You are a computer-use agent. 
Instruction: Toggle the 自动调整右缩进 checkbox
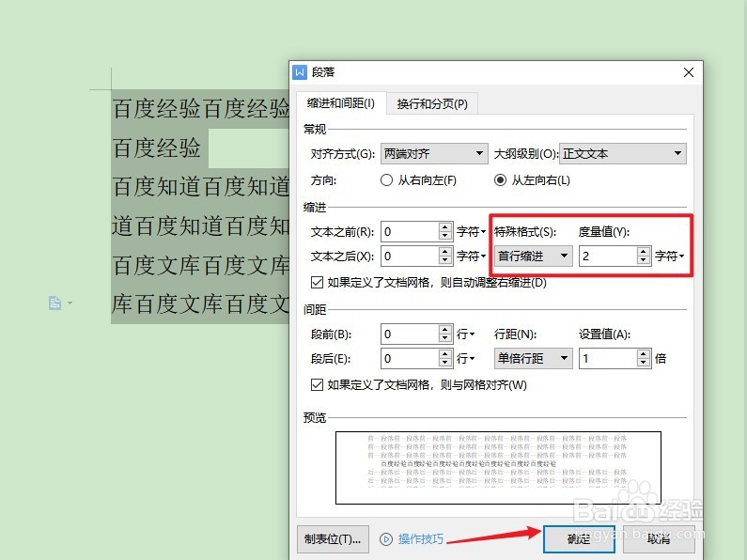317,283
